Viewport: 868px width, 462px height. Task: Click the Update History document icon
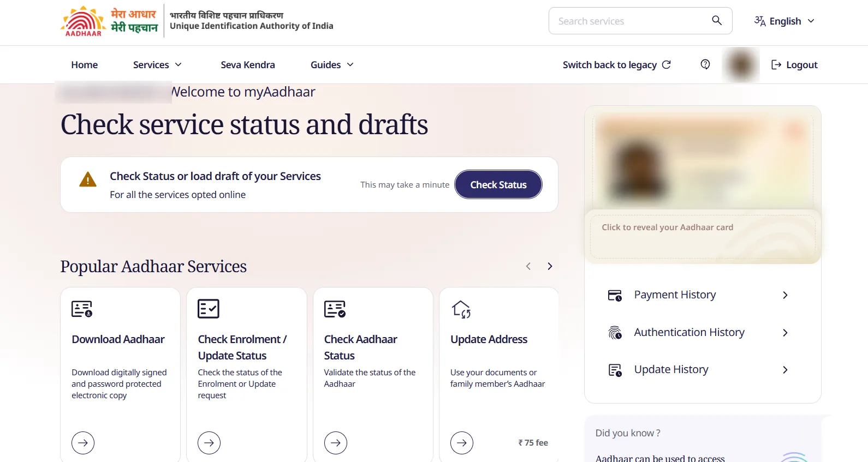[615, 370]
